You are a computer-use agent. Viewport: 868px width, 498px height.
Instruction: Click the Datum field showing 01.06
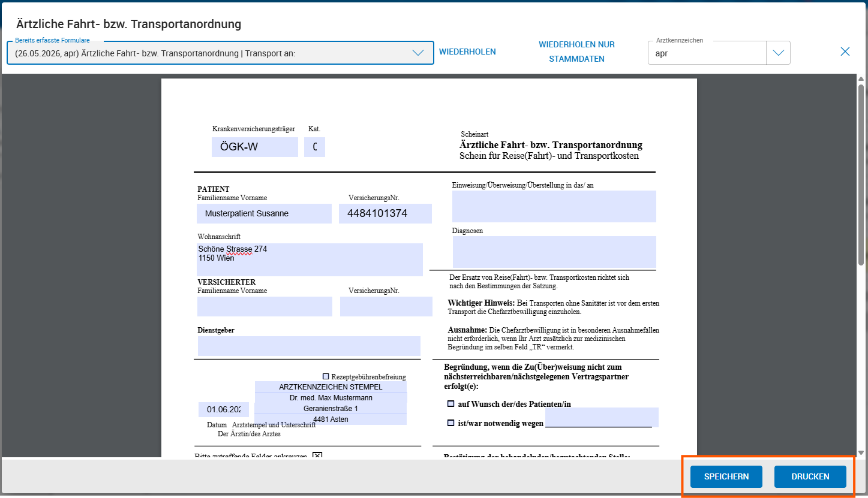click(x=223, y=409)
